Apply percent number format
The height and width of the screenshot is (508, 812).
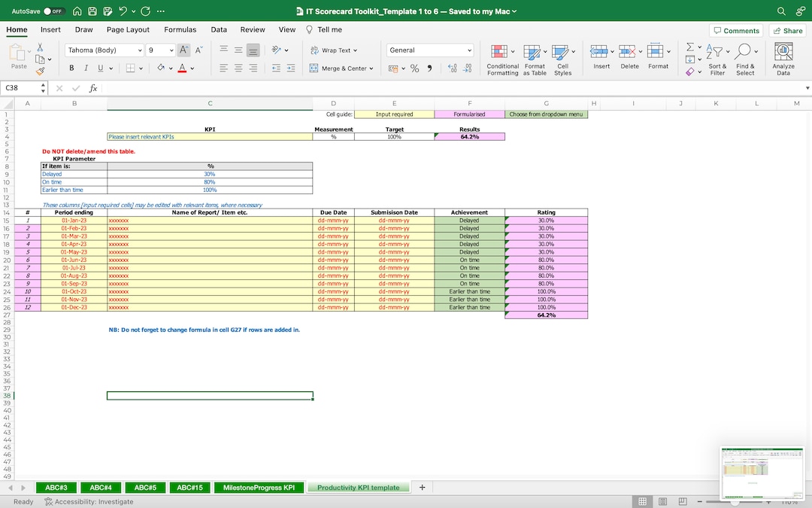(x=414, y=68)
